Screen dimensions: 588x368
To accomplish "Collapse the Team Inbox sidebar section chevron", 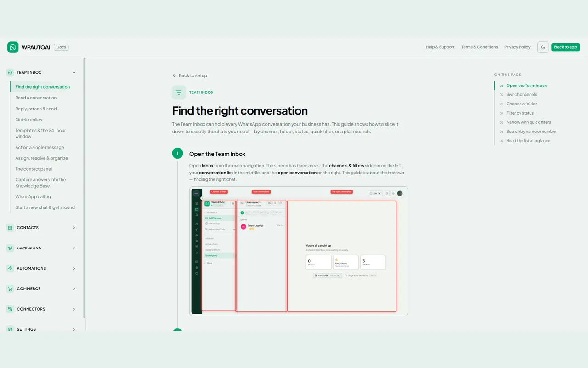I will coord(74,72).
